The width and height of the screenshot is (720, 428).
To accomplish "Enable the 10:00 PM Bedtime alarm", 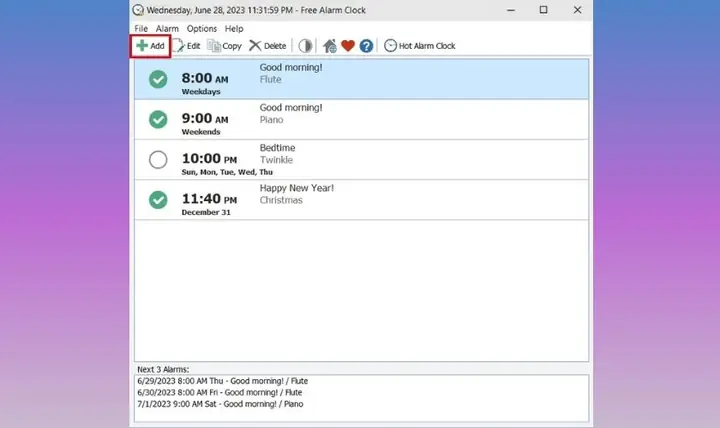I will click(158, 160).
